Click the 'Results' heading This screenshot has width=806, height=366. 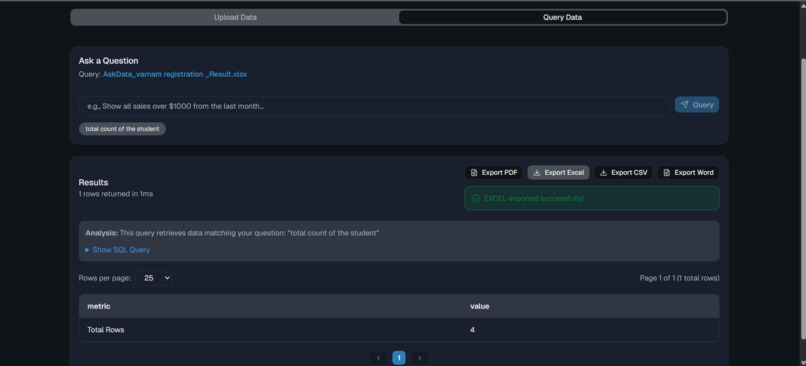[93, 182]
